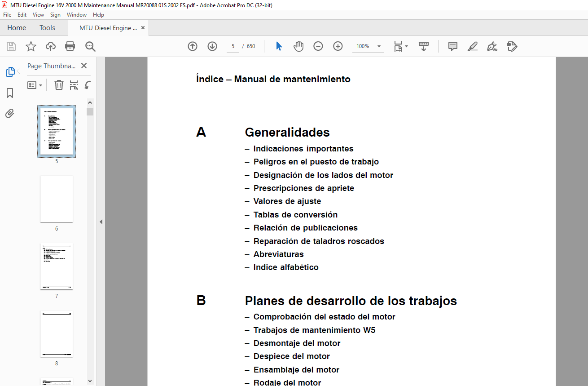Open the Sign document tool
588x386 pixels.
pos(492,46)
